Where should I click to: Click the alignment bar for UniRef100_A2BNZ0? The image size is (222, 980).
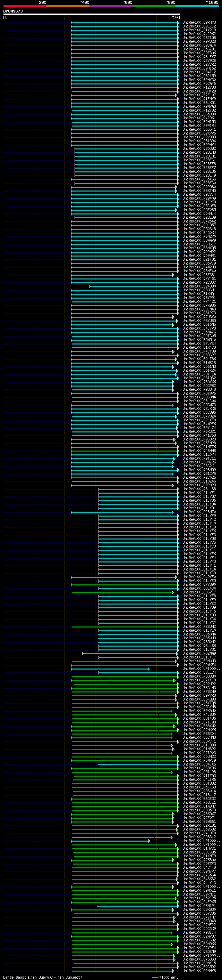point(122,512)
